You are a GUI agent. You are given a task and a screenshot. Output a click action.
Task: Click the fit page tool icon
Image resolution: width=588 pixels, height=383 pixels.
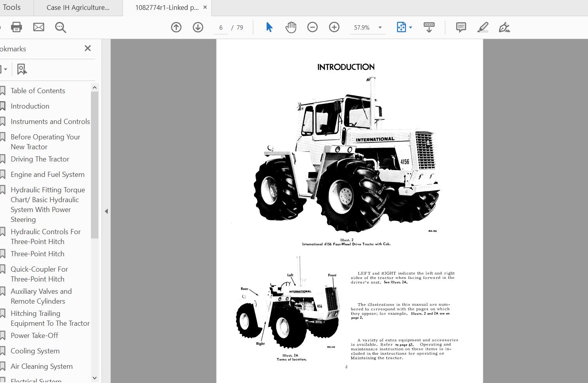401,27
